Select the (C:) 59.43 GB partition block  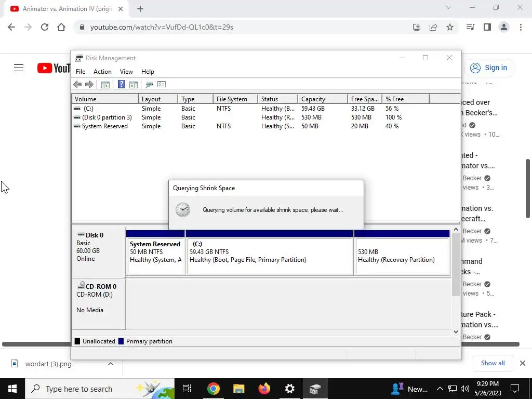[270, 252]
